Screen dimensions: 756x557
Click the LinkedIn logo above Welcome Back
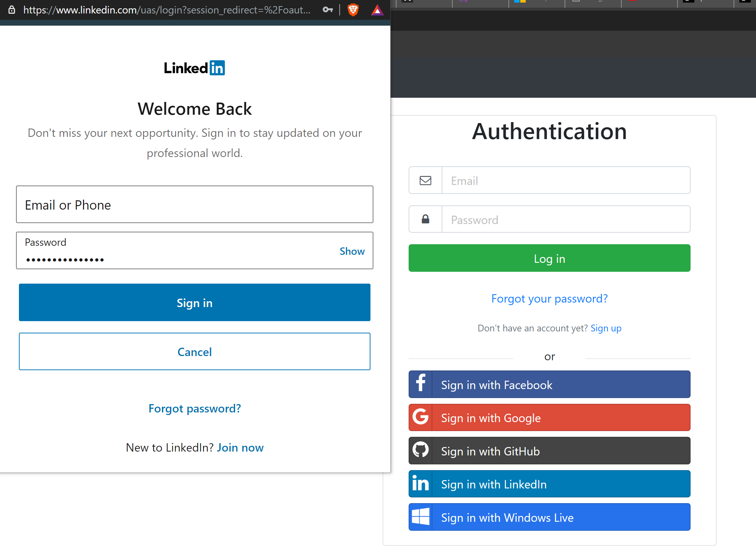(194, 68)
